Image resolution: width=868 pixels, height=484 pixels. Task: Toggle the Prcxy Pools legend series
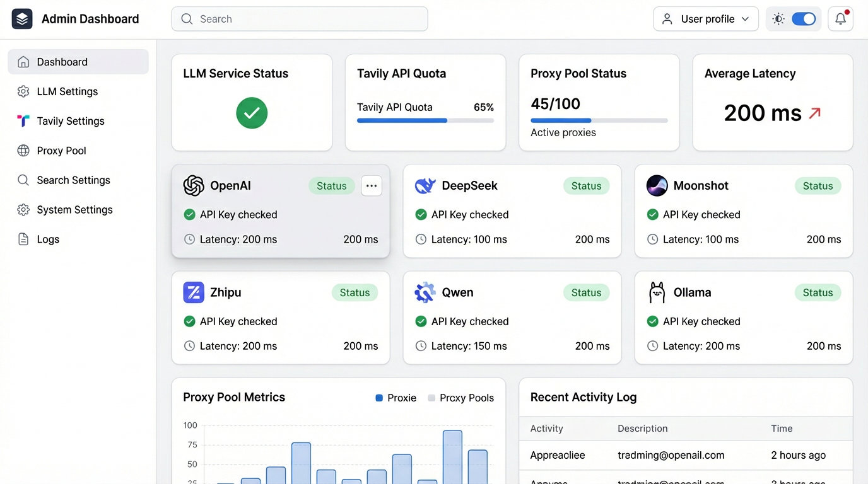460,398
